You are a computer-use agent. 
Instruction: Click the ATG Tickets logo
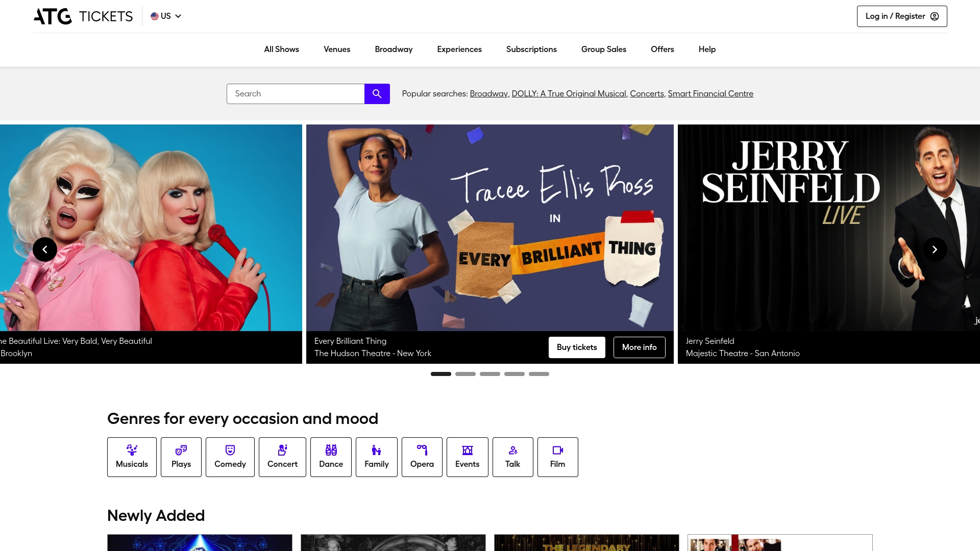click(83, 16)
